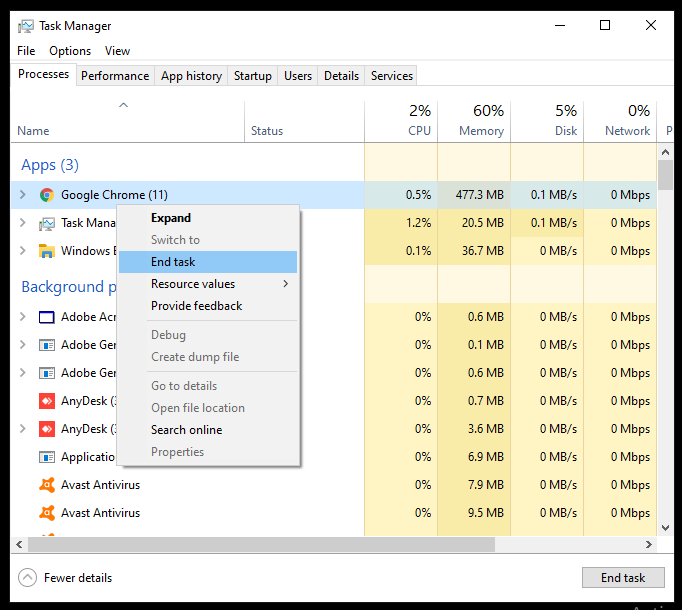Expand the Adobe Acrobat process group
Viewport: 682px width, 610px height.
point(23,317)
